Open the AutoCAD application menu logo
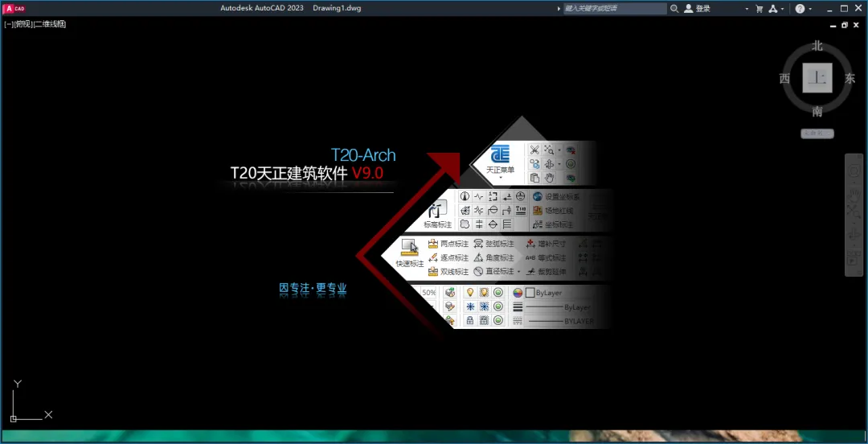 (x=15, y=8)
